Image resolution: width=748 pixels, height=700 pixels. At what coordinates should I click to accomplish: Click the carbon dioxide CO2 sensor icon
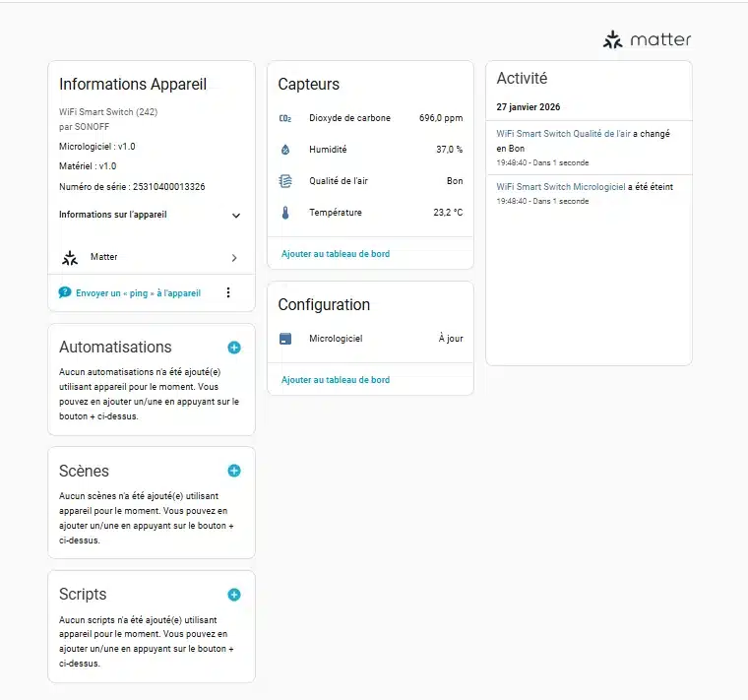coord(285,118)
